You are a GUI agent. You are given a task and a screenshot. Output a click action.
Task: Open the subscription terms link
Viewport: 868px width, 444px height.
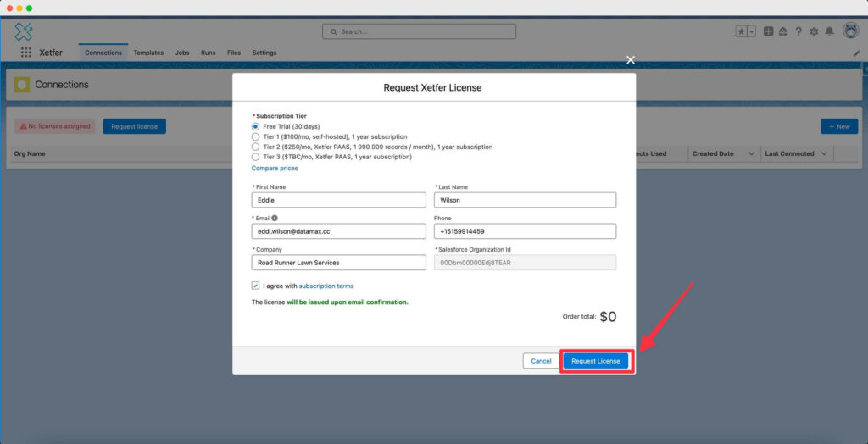click(x=326, y=286)
